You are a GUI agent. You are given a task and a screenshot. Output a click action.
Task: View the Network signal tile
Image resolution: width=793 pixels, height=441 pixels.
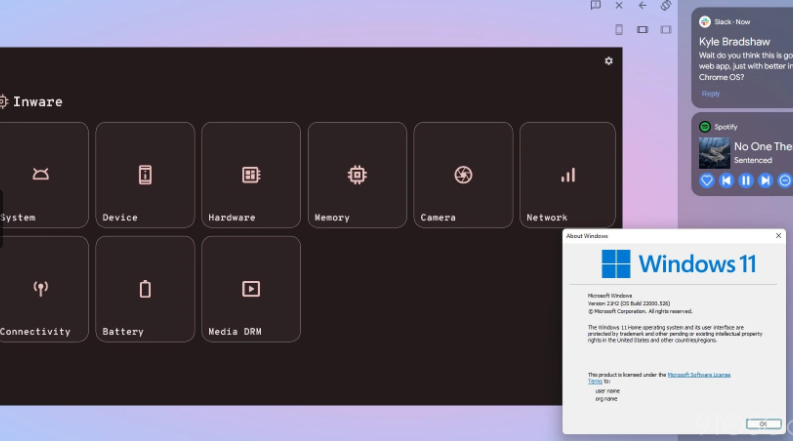pyautogui.click(x=568, y=177)
